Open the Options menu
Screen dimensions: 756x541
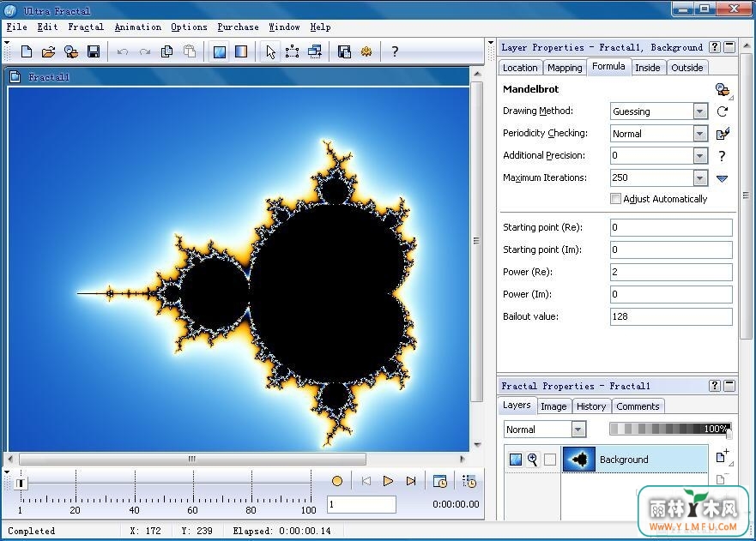coord(189,27)
